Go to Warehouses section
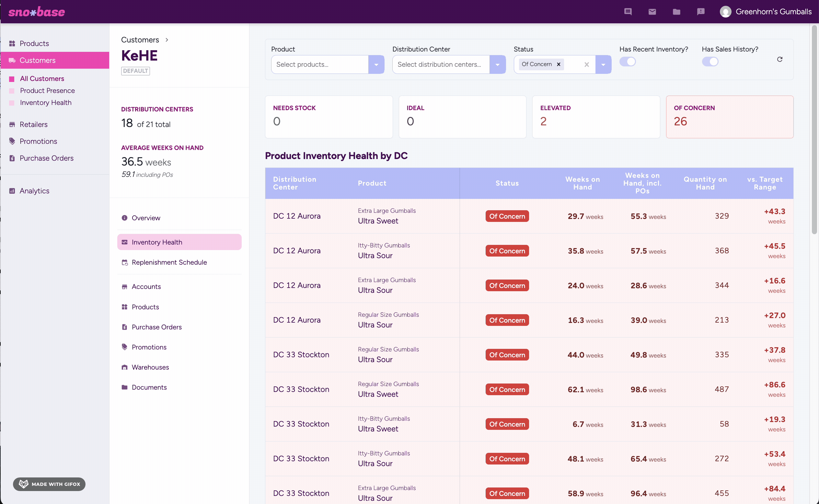Image resolution: width=819 pixels, height=504 pixels. click(x=150, y=367)
